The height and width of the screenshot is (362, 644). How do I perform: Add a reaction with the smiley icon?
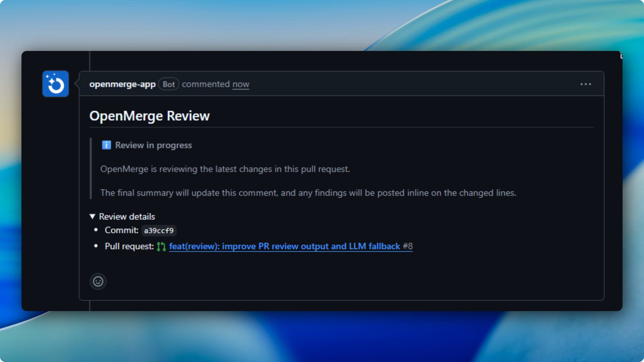98,281
